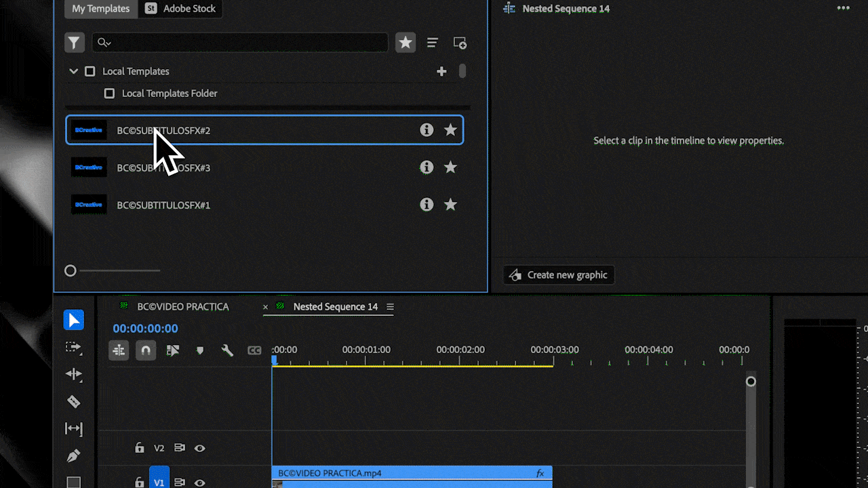Check the Local Templates checkbox
The image size is (868, 488).
pyautogui.click(x=90, y=71)
